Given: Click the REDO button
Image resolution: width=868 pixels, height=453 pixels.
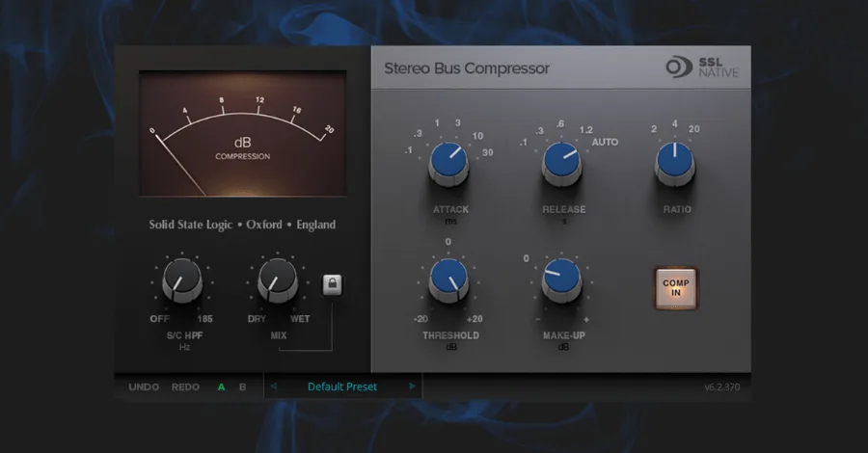Looking at the screenshot, I should click(185, 387).
